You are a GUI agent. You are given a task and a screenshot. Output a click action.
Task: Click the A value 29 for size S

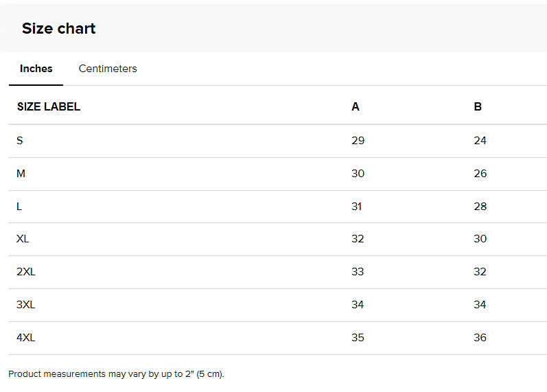tap(358, 141)
